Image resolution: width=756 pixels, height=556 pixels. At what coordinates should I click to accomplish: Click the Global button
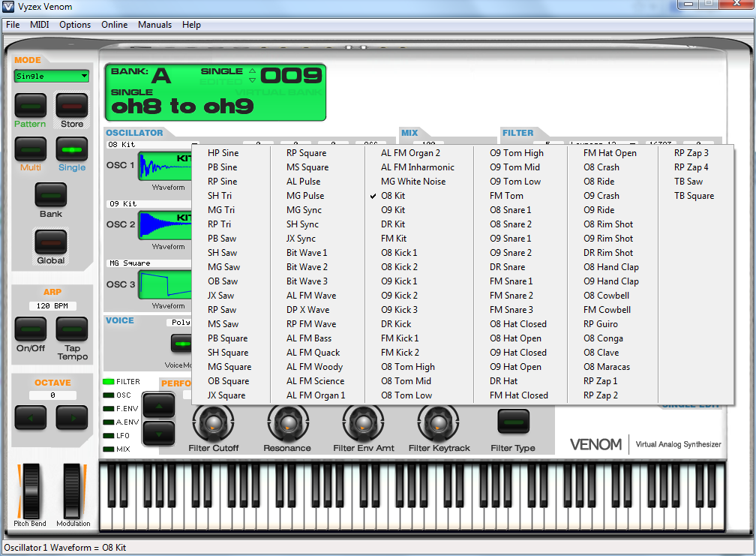[51, 242]
